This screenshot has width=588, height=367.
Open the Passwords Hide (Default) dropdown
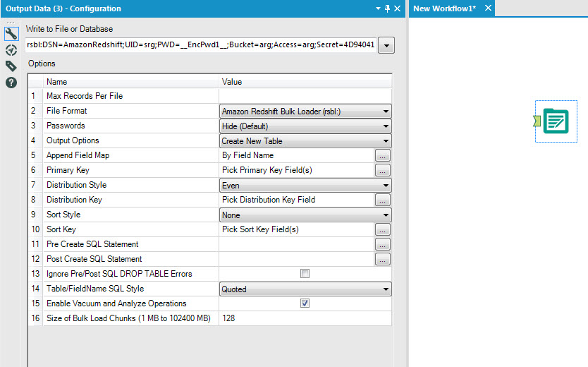click(305, 126)
